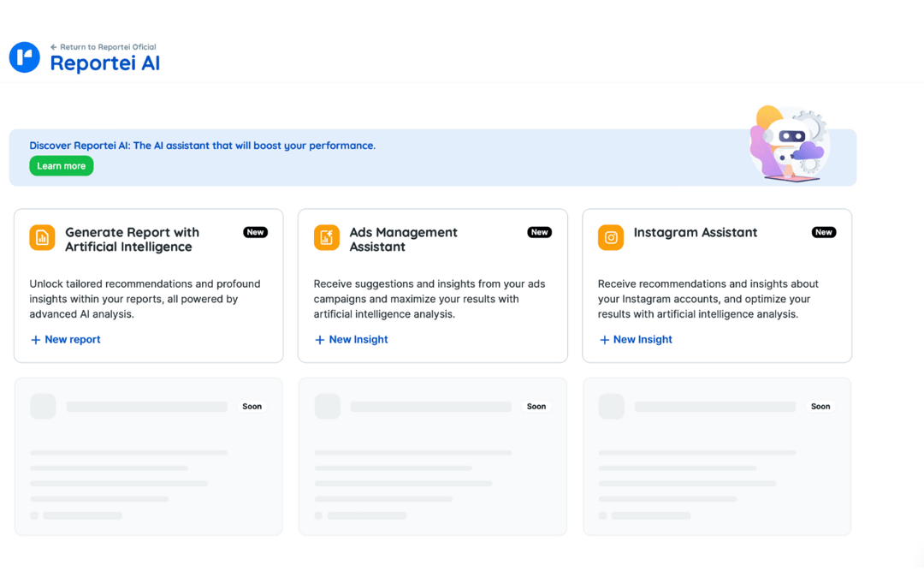Viewport: 924px width, 578px height.
Task: Click the back arrow next to Return to Reportei Oficial
Action: tap(54, 47)
